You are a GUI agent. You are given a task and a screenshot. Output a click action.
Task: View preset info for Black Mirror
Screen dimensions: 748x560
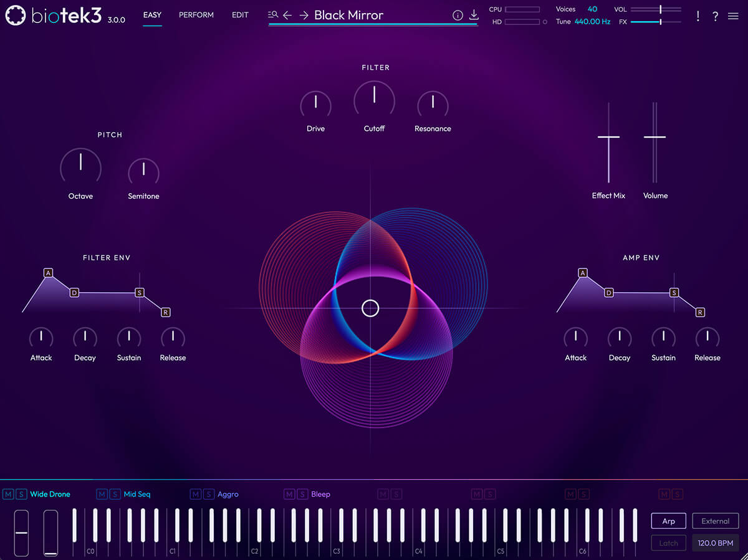pyautogui.click(x=458, y=14)
